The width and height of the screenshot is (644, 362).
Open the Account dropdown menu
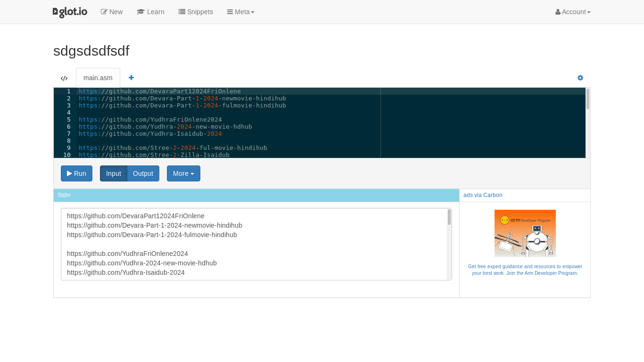[x=573, y=12]
